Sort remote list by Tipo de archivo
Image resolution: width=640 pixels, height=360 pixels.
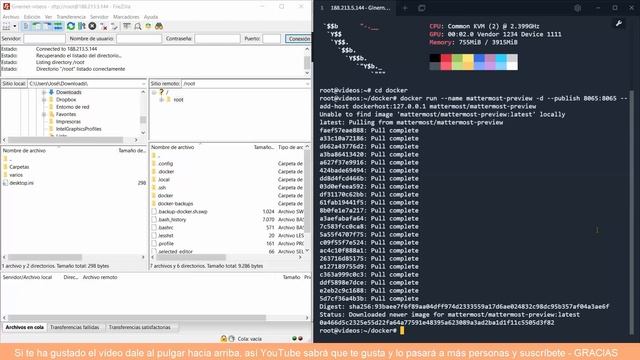coord(291,147)
